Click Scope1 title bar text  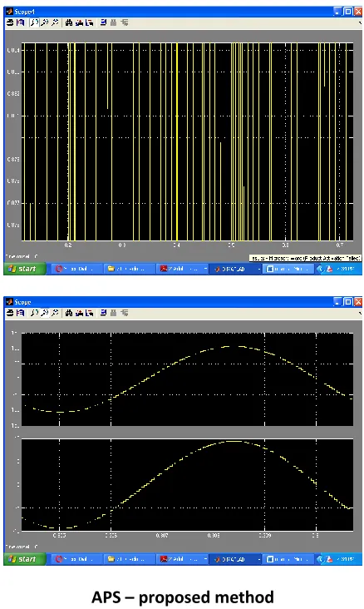25,12
